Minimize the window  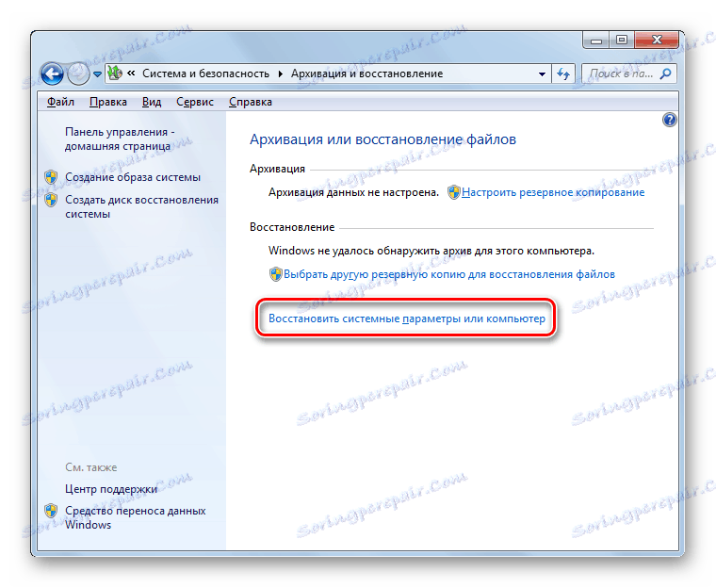tap(596, 41)
